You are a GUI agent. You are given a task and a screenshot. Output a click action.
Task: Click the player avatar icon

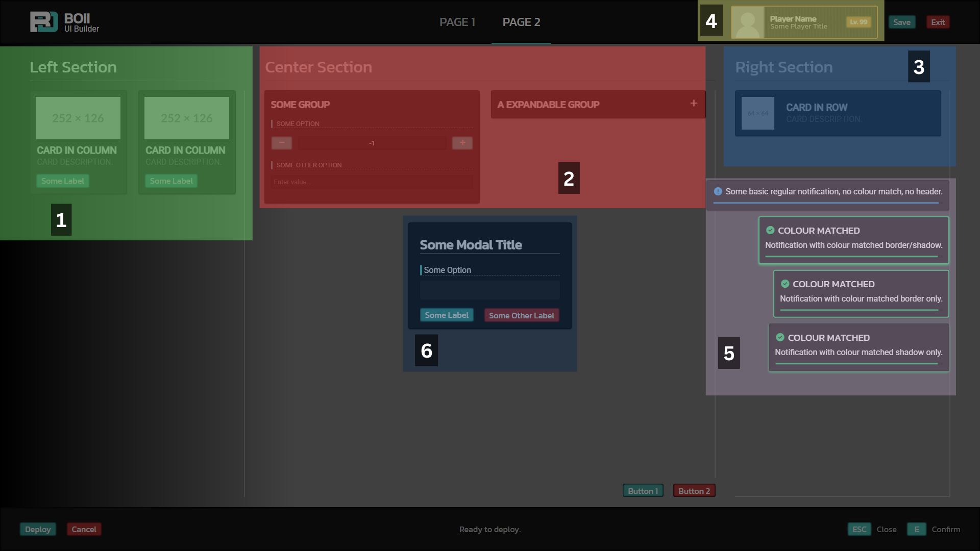(748, 22)
